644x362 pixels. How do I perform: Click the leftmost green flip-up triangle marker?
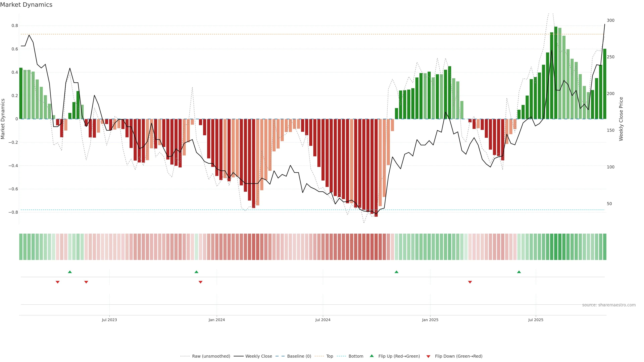pos(70,272)
